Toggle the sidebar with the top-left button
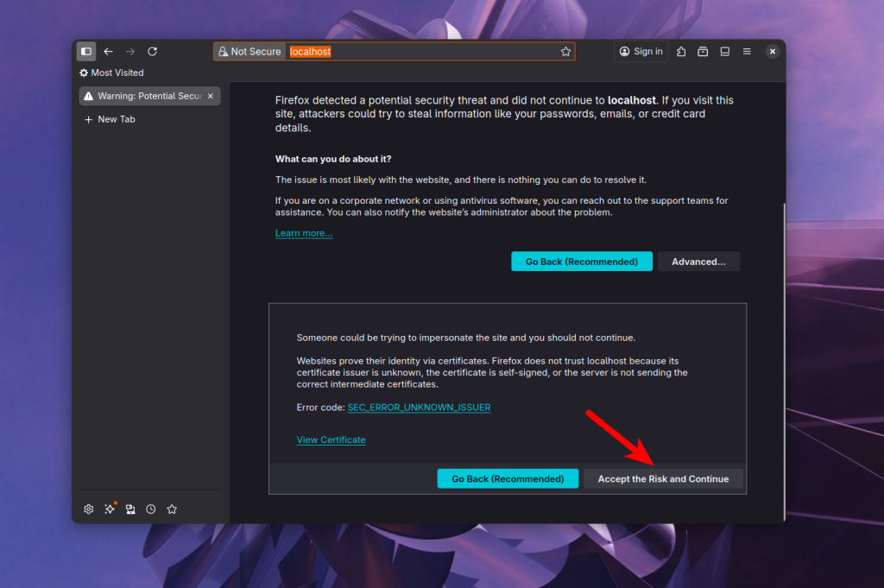 tap(86, 52)
